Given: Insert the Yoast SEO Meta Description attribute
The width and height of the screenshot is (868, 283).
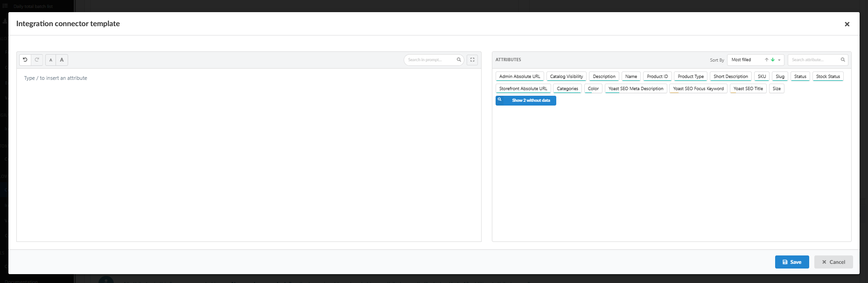Looking at the screenshot, I should tap(636, 89).
